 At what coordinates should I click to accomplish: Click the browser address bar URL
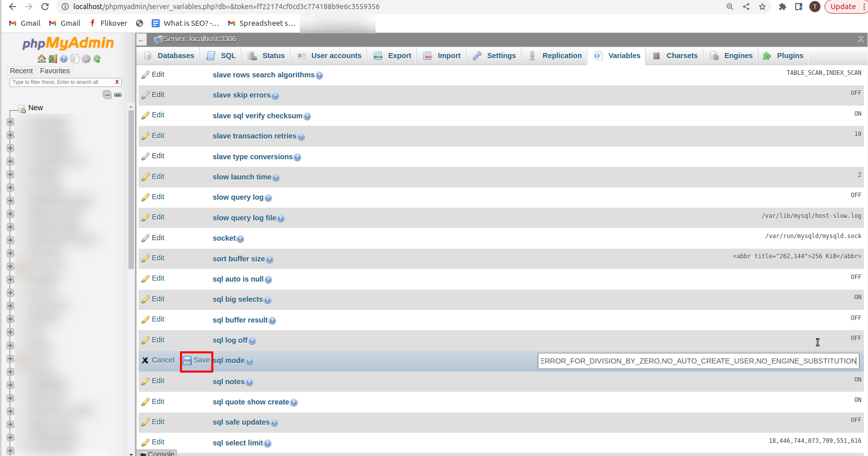click(226, 7)
